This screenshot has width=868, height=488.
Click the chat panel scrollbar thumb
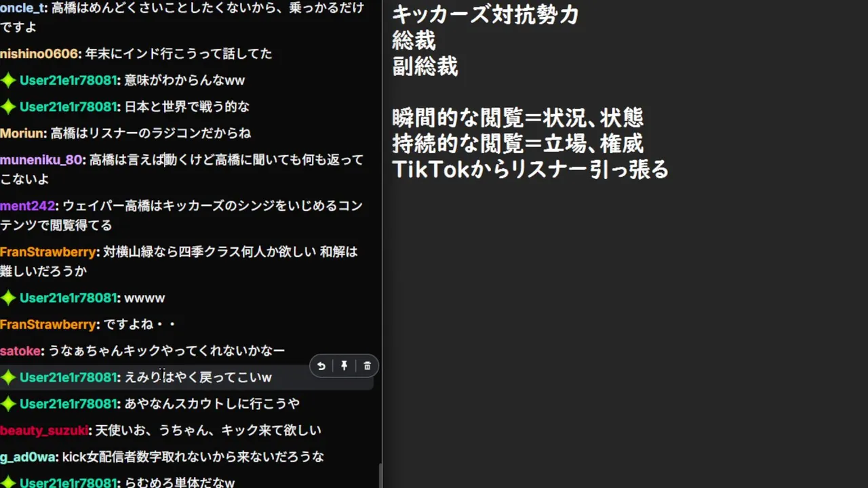(x=380, y=476)
